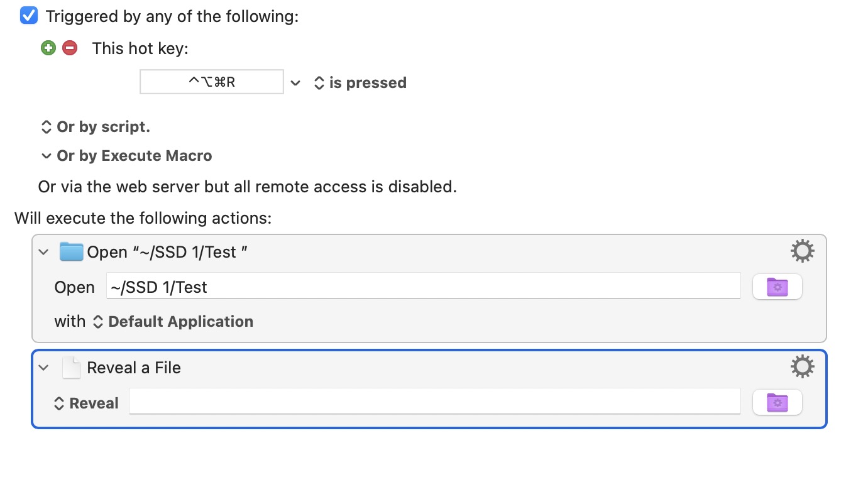Click the empty Reveal file path field
Viewport: 846px width, 504px height.
pyautogui.click(x=434, y=402)
